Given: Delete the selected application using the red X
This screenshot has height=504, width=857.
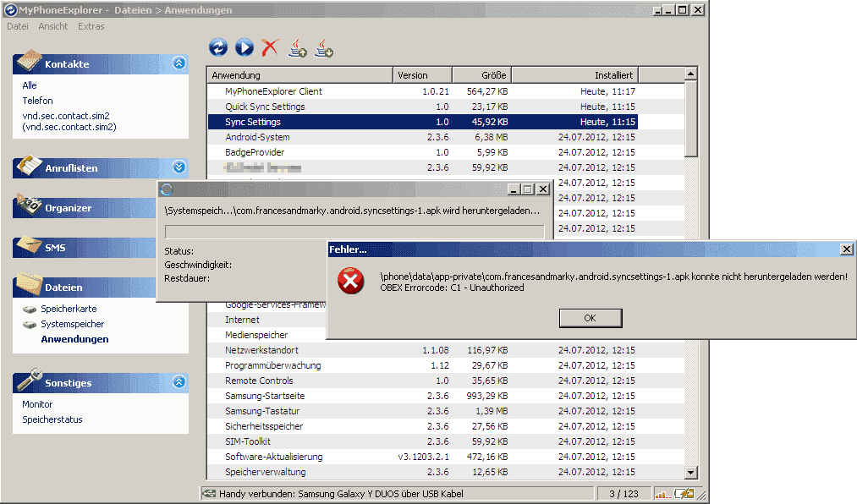Looking at the screenshot, I should click(x=270, y=47).
